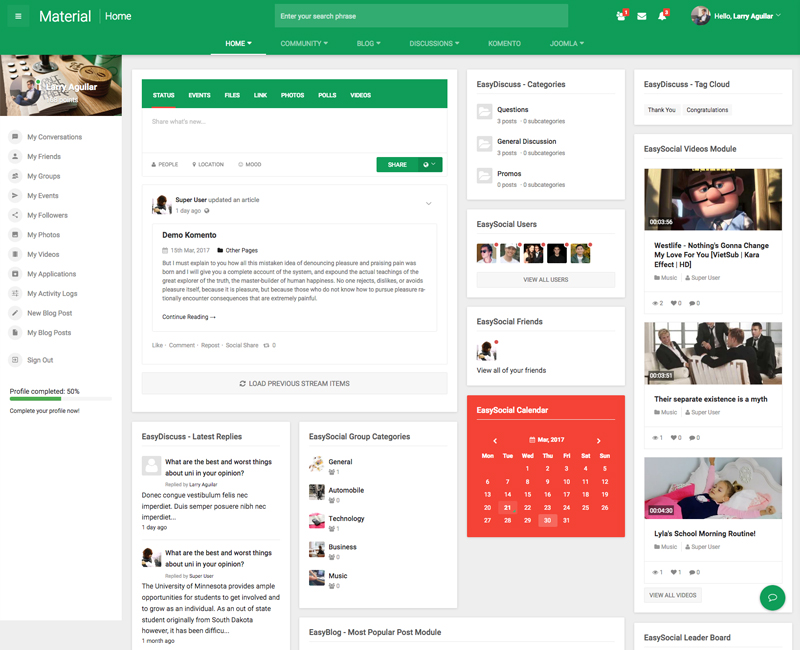Open the green chat bubble button
Screen dimensions: 800x650
(772, 597)
